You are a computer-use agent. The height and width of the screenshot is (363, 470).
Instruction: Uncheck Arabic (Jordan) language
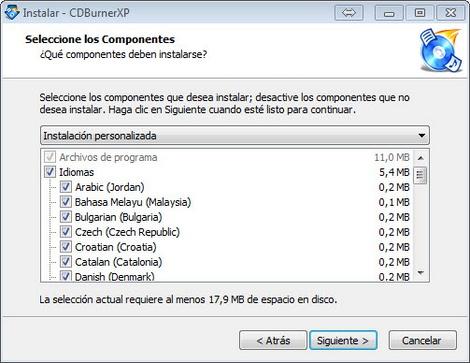click(66, 187)
